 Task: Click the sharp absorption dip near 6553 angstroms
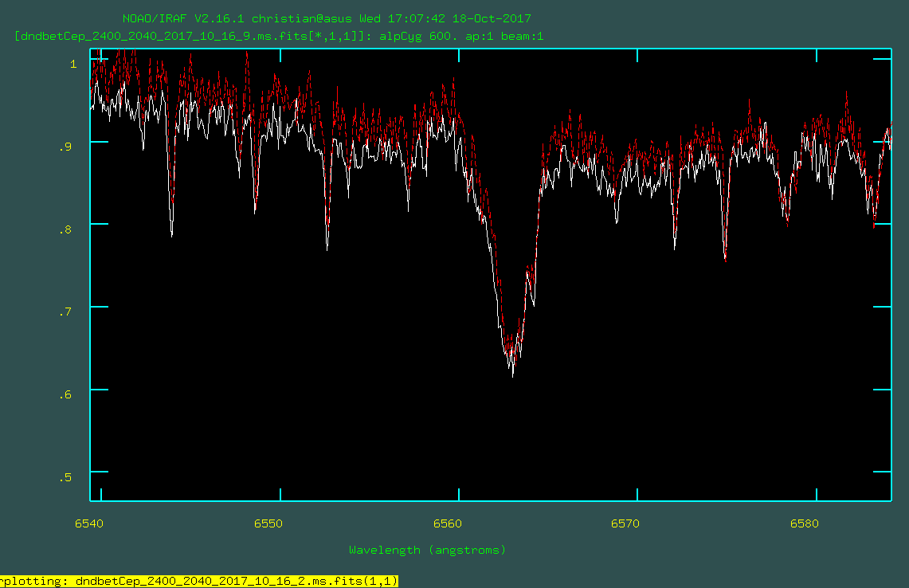[327, 249]
